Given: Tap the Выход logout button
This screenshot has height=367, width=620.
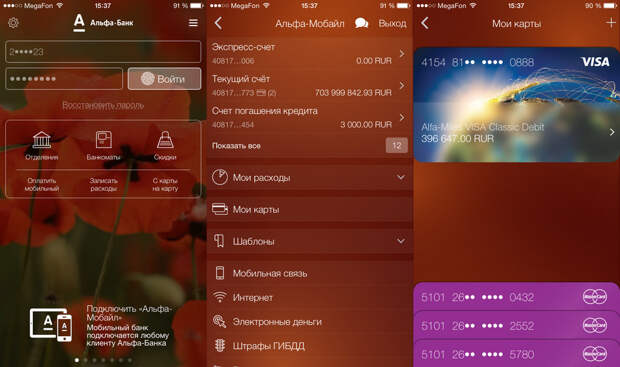Looking at the screenshot, I should click(392, 24).
